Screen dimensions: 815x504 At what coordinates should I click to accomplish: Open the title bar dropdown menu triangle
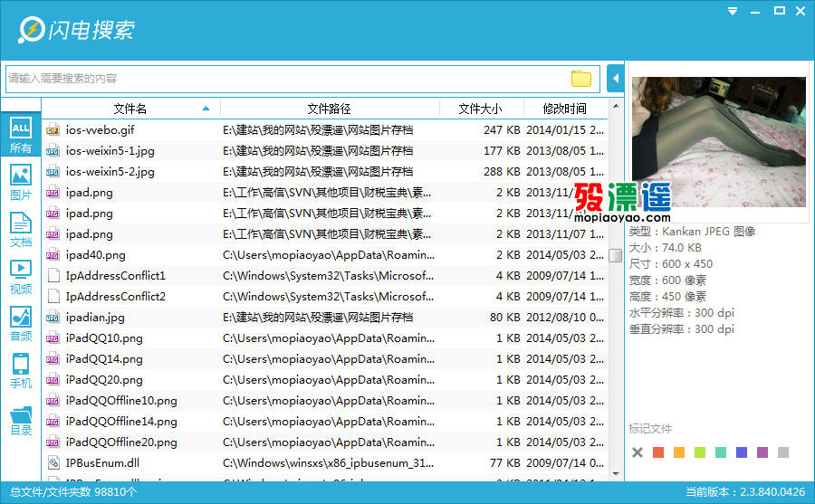(733, 11)
